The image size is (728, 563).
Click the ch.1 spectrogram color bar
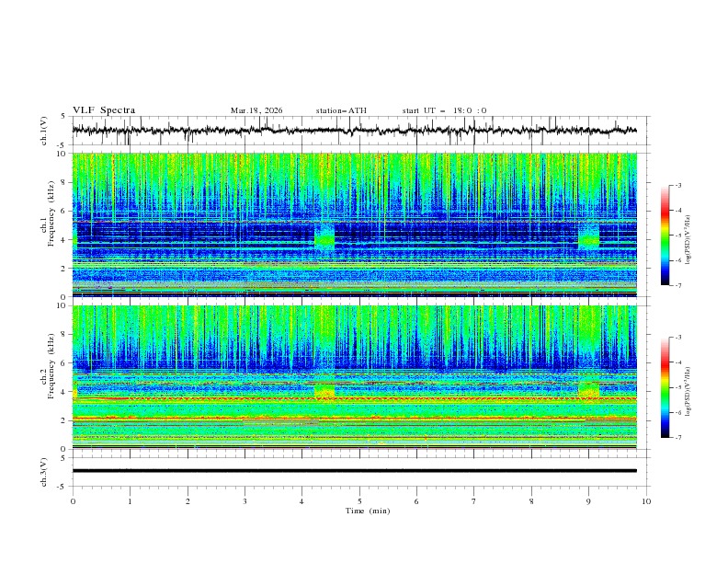[x=665, y=236]
